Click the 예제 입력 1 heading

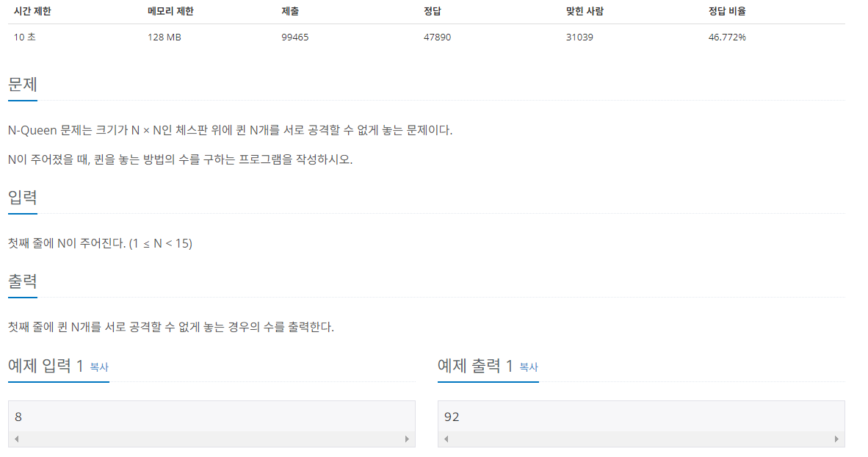pos(46,366)
